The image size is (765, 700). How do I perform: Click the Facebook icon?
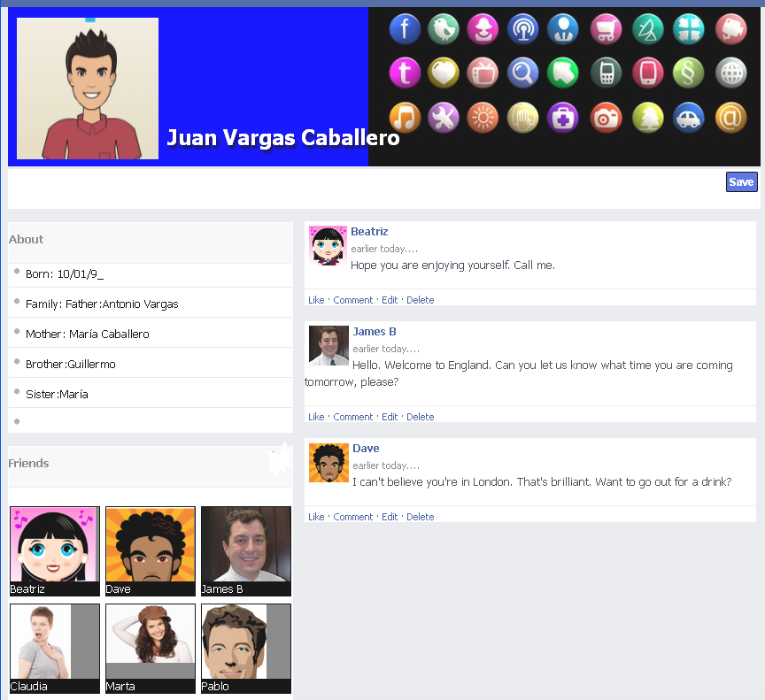click(x=405, y=28)
